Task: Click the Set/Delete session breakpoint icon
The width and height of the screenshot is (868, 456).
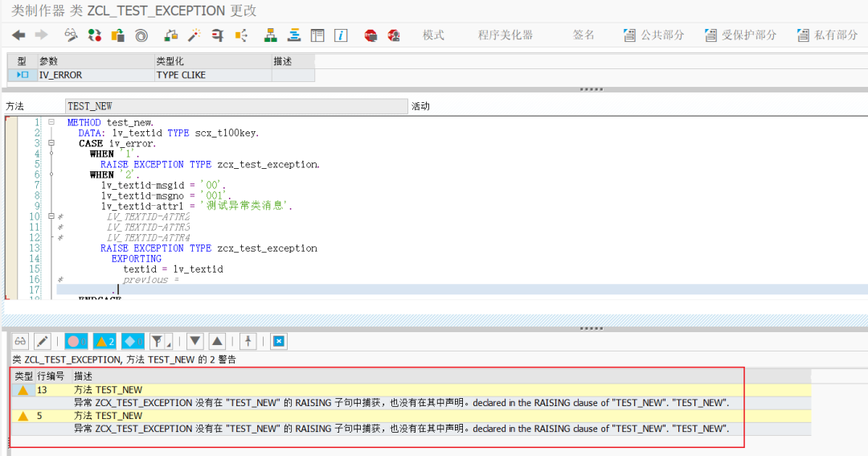Action: [x=371, y=36]
